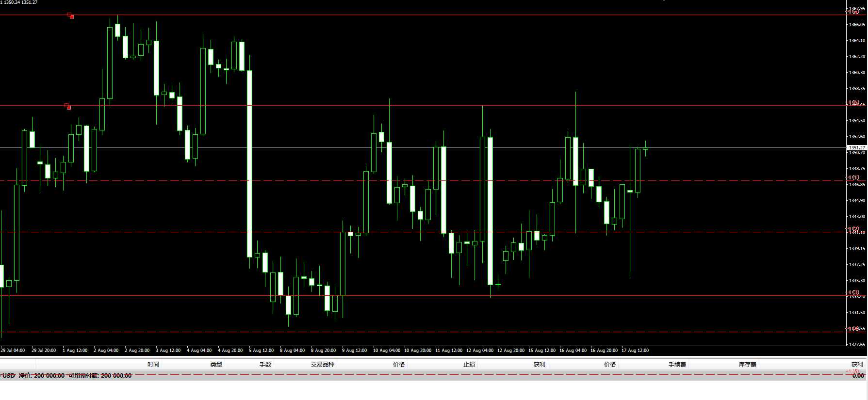Sort orders by the 类型 column header
The height and width of the screenshot is (400, 868).
click(216, 365)
